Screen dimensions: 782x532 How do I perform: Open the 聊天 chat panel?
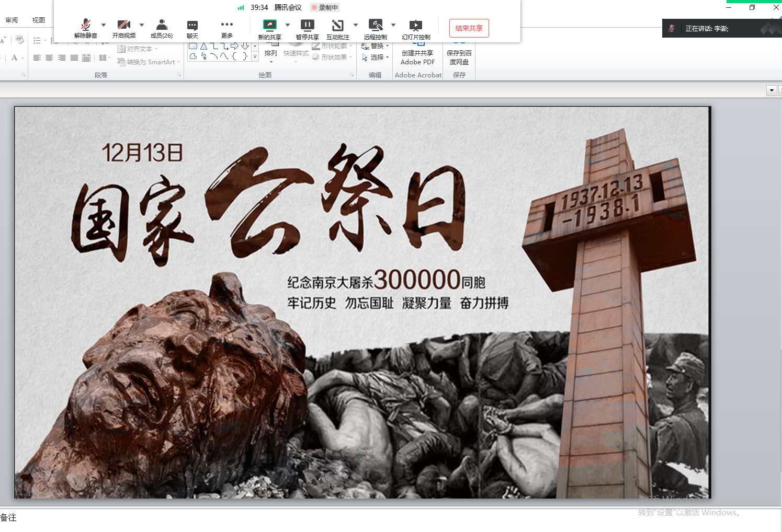coord(192,29)
